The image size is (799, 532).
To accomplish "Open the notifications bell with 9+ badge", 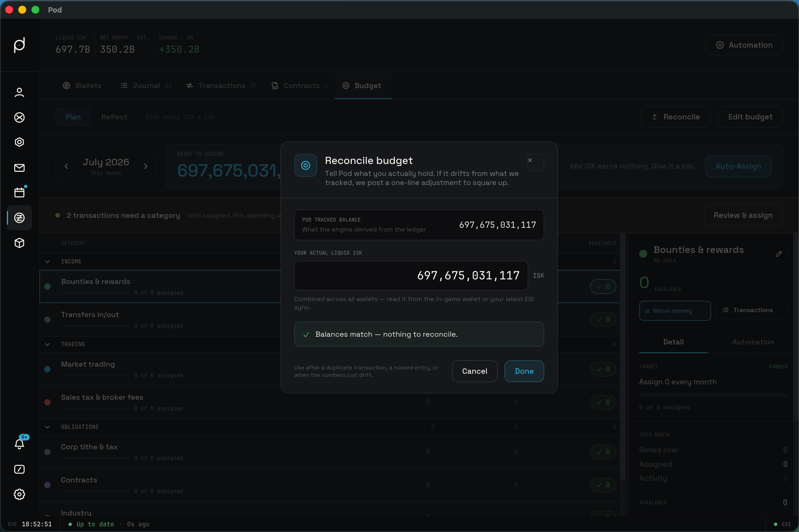I will click(19, 444).
